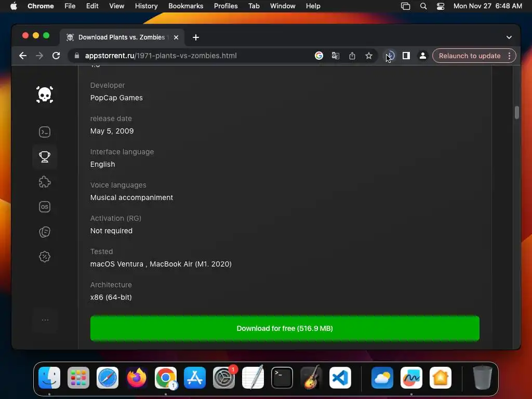Click the May 5, 2009 release date
The width and height of the screenshot is (532, 399).
112,131
